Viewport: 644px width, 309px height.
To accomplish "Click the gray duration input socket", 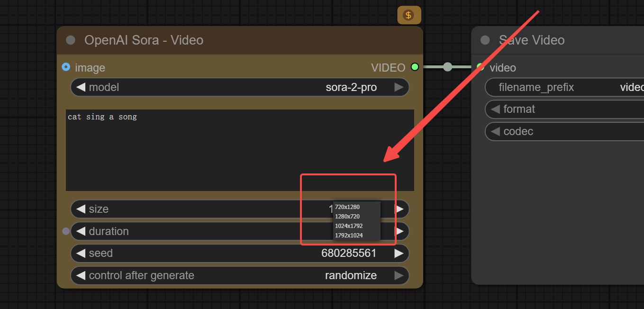I will 66,231.
